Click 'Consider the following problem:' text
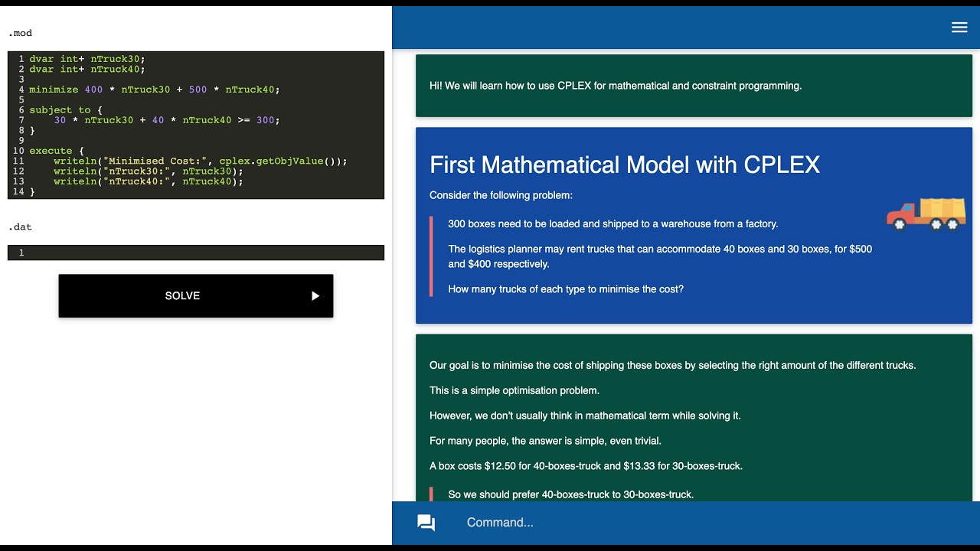The width and height of the screenshot is (980, 551). pos(501,195)
